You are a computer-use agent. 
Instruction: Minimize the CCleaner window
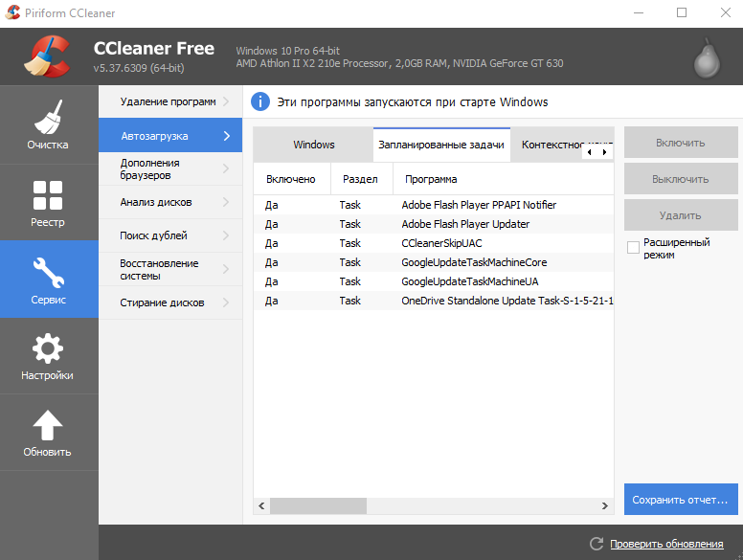coord(639,12)
